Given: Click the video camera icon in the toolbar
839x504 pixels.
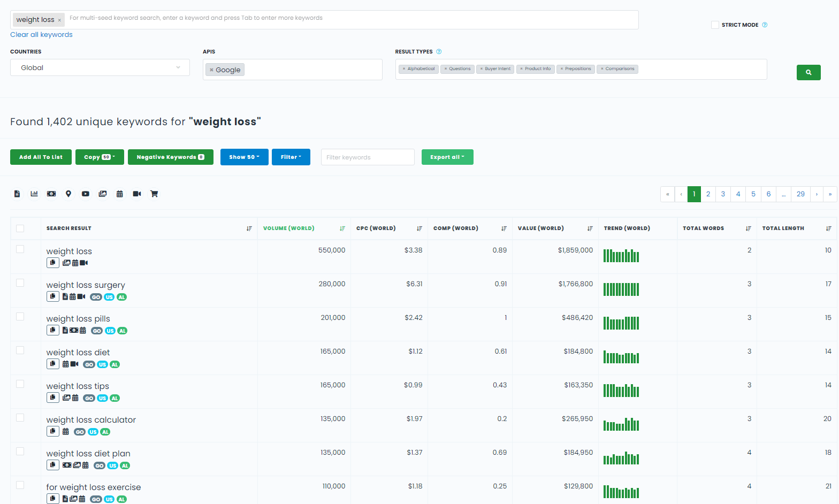Looking at the screenshot, I should click(137, 194).
